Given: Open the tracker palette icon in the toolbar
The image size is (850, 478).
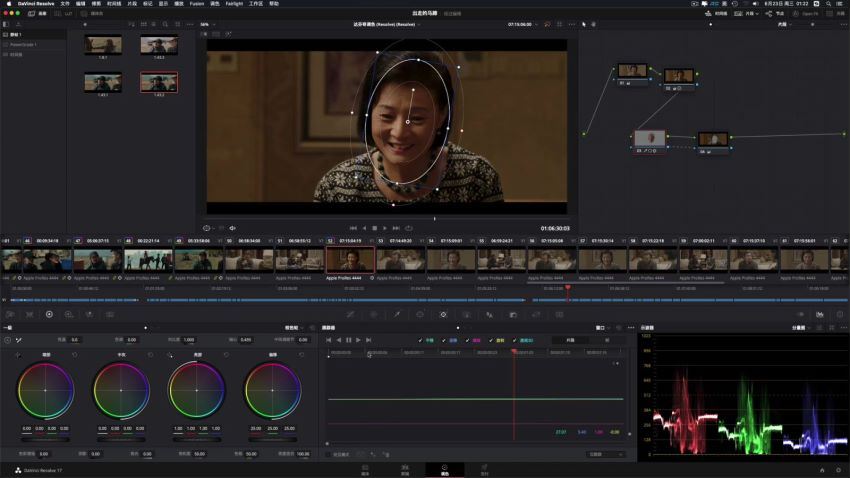Looking at the screenshot, I should click(443, 314).
